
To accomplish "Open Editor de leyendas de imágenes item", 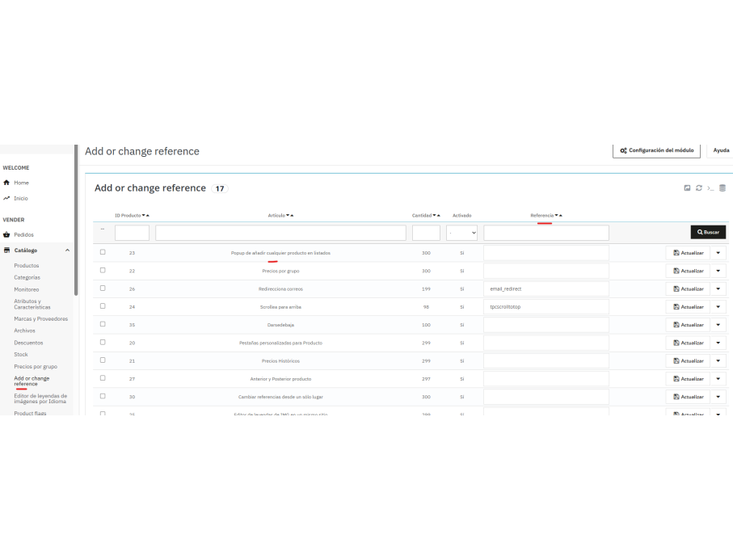I will point(40,398).
